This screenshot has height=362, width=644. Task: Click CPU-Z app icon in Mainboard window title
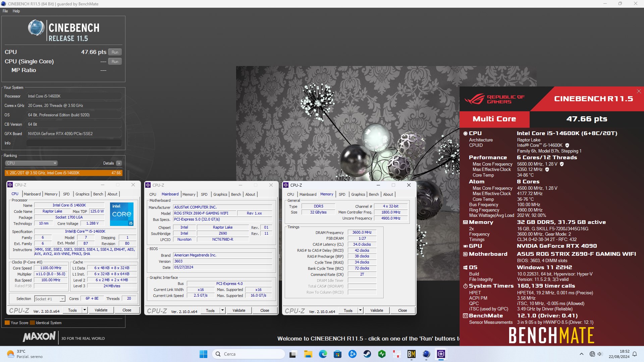tap(148, 185)
